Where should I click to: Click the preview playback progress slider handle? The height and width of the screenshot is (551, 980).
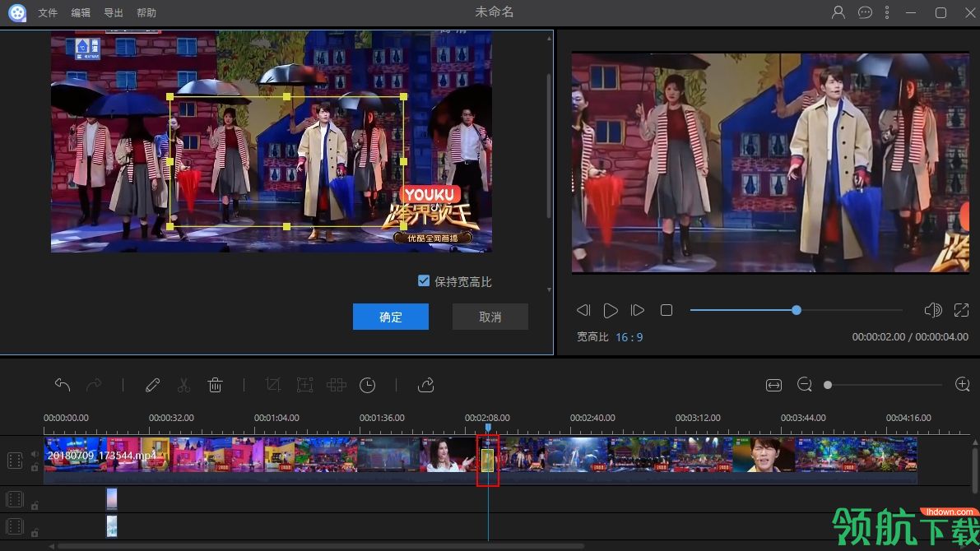click(797, 310)
